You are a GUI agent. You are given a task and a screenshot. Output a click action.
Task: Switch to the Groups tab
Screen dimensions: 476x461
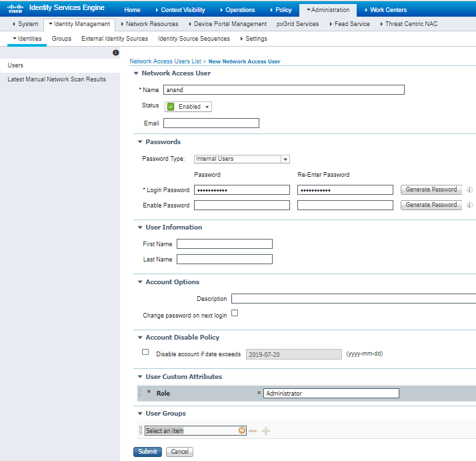[x=61, y=39]
